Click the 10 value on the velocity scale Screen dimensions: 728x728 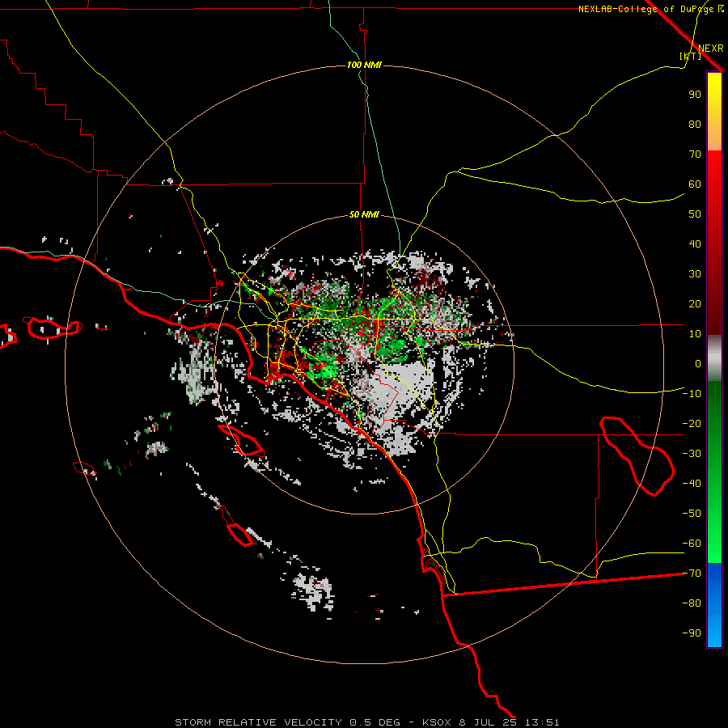pyautogui.click(x=695, y=334)
